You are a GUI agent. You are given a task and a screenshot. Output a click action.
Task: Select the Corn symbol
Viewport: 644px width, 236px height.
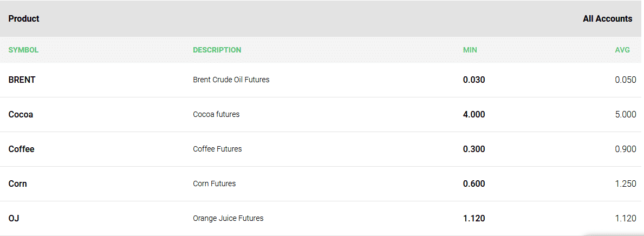18,184
